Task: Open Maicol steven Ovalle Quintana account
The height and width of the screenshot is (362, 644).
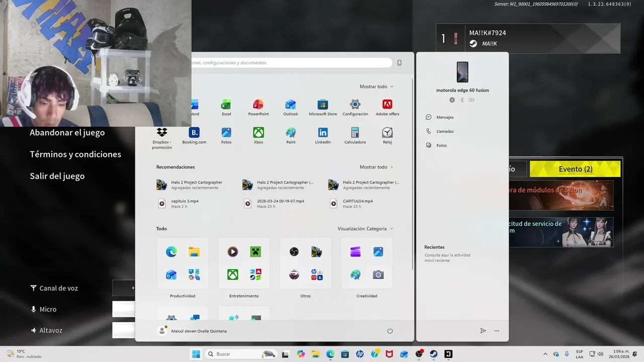Action: pyautogui.click(x=192, y=331)
